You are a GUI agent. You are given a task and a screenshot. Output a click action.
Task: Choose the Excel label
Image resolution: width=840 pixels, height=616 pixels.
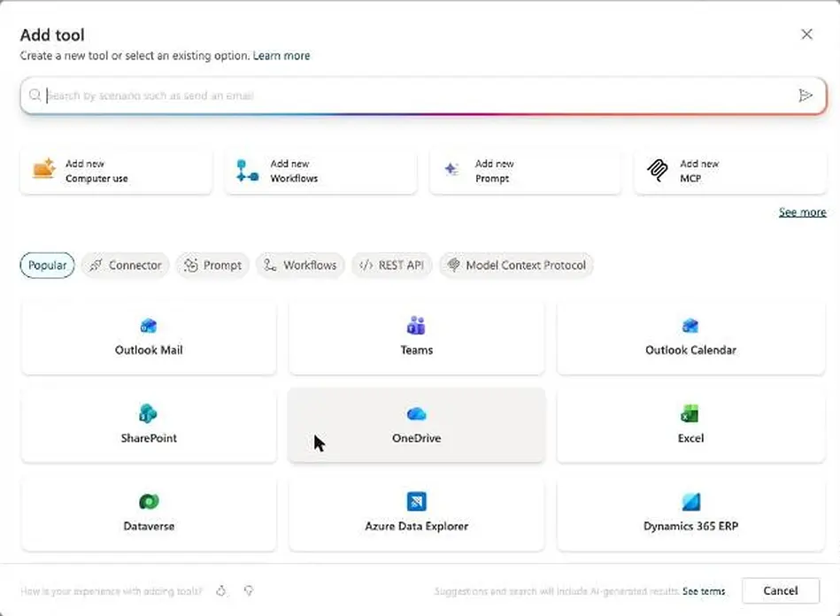(x=690, y=437)
